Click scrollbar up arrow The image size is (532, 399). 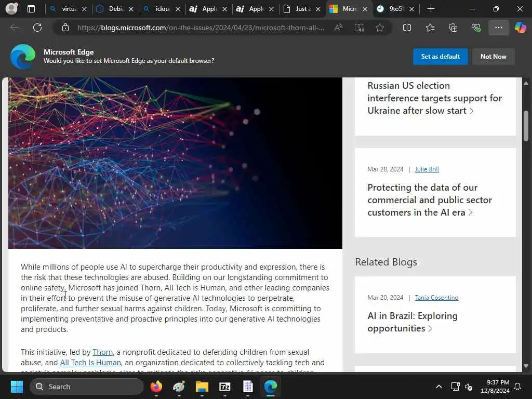pos(526,83)
